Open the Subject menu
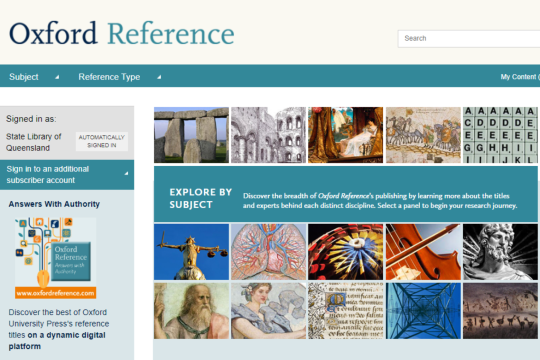 tap(24, 77)
